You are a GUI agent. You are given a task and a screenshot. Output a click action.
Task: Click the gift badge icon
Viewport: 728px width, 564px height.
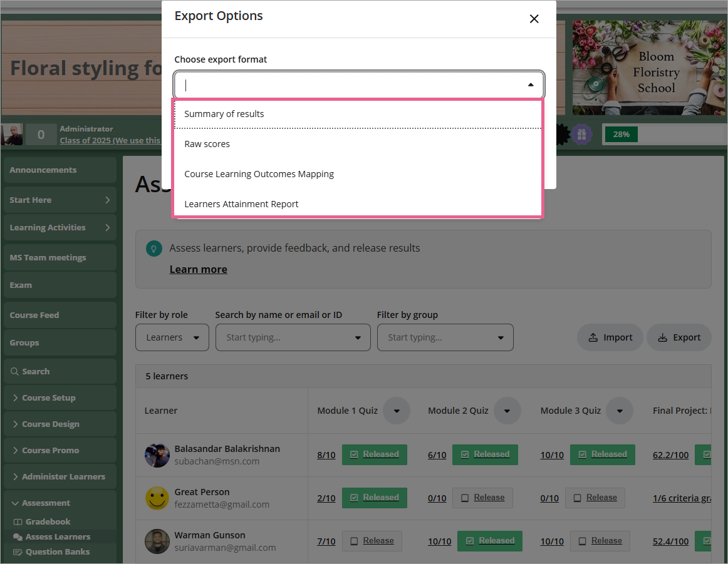coord(581,134)
